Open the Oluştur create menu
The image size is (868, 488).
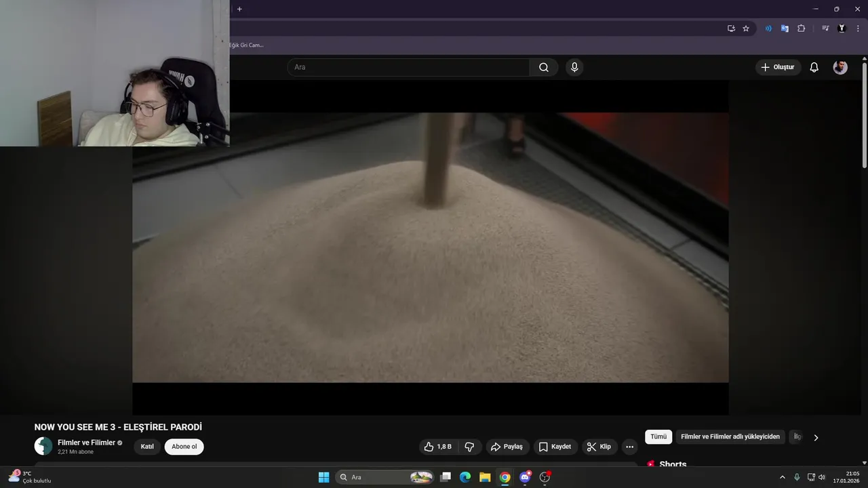(778, 67)
